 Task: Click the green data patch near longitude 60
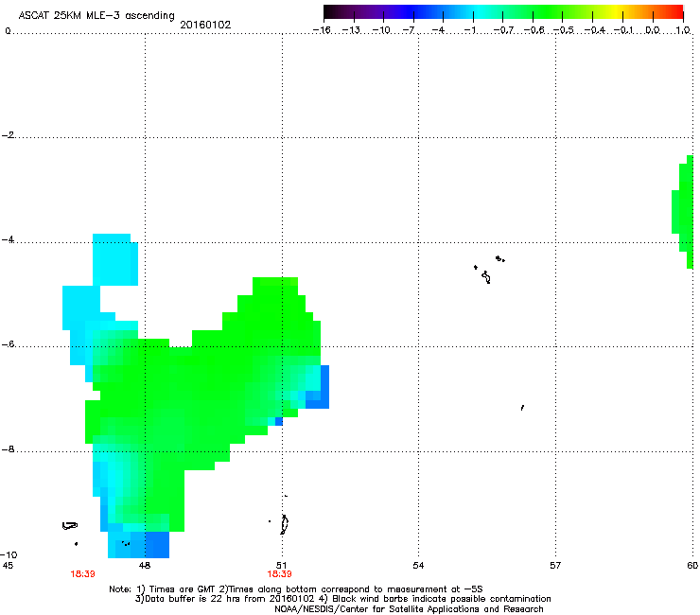coord(683,212)
